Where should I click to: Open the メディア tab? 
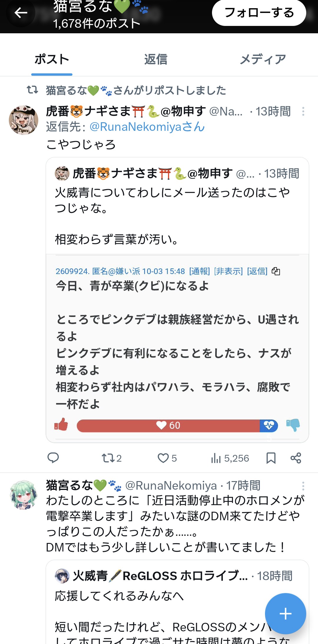click(x=263, y=59)
